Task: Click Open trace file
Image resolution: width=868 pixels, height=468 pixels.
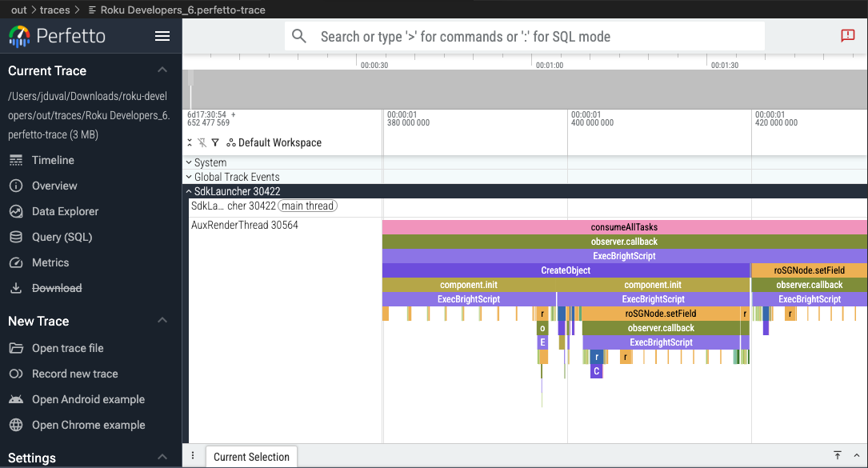Action: pyautogui.click(x=67, y=348)
